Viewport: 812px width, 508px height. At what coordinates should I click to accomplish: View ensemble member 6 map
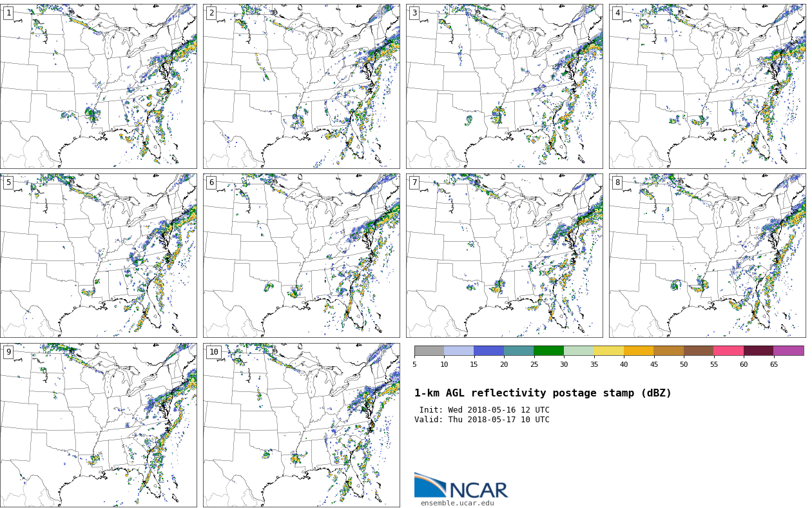pyautogui.click(x=301, y=255)
